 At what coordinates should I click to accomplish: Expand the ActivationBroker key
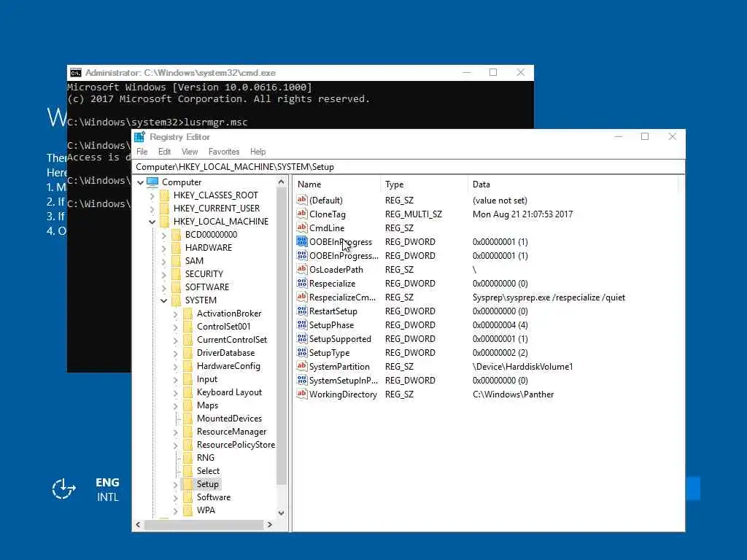coord(175,314)
